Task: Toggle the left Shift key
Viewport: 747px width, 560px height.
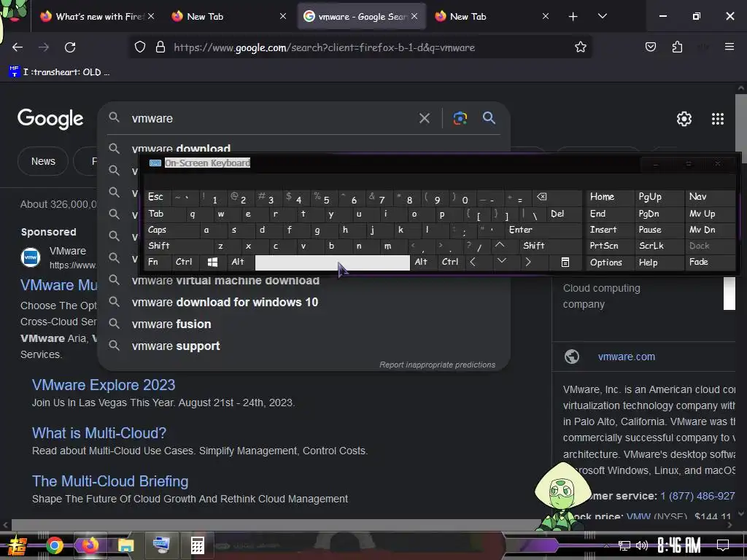Action: pyautogui.click(x=179, y=246)
